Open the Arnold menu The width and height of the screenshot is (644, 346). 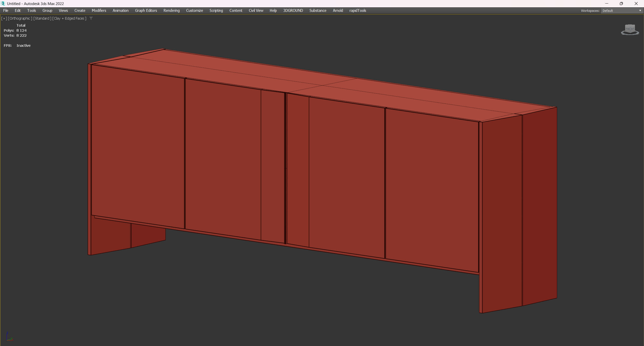[338, 11]
